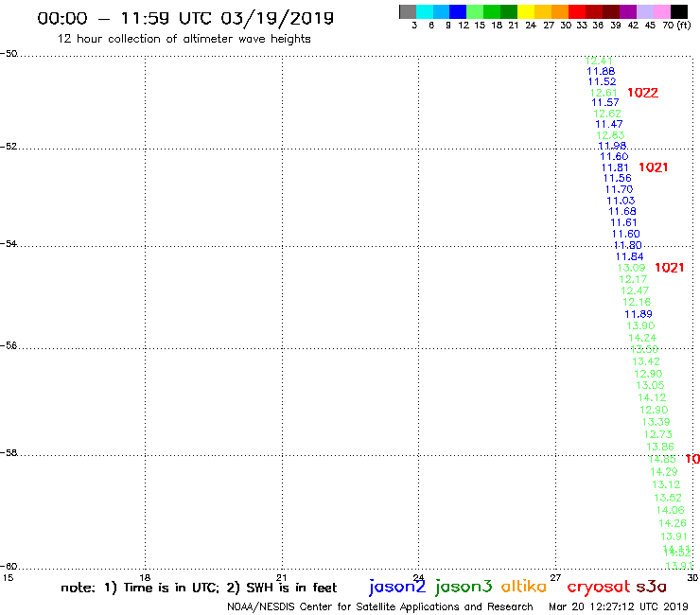Click the blue value 11.56
700x615 pixels.
point(618,179)
